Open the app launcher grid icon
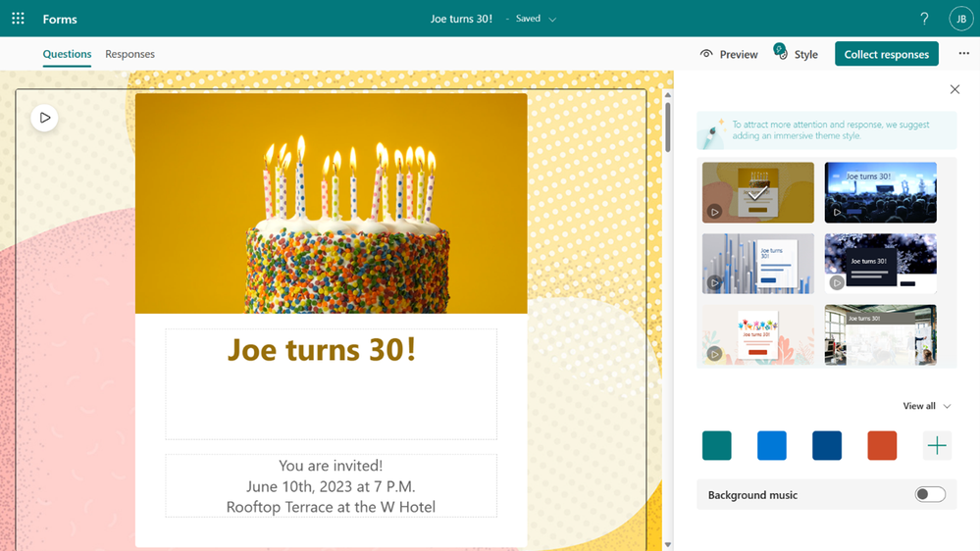 (18, 19)
